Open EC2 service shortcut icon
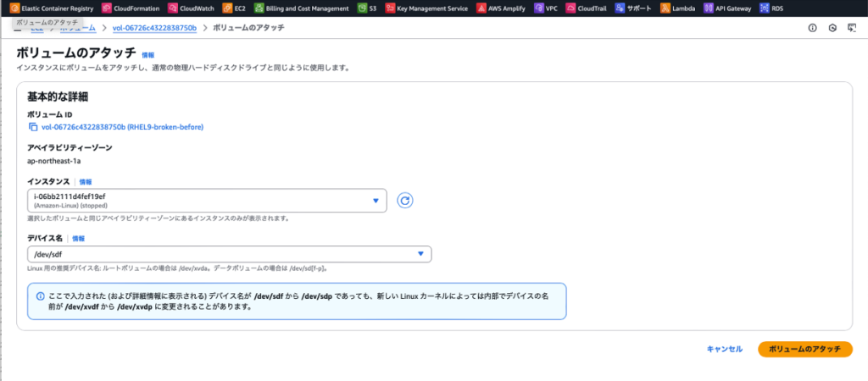The height and width of the screenshot is (381, 868). click(227, 8)
